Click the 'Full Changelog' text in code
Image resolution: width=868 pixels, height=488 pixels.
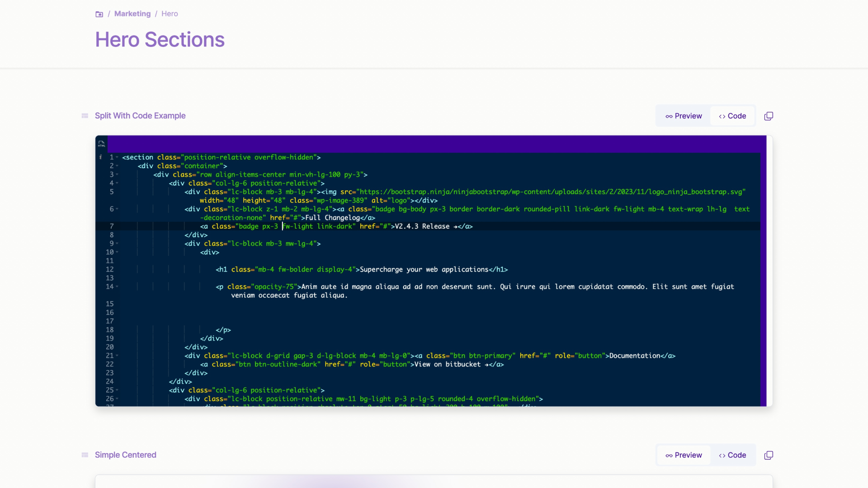(x=333, y=218)
